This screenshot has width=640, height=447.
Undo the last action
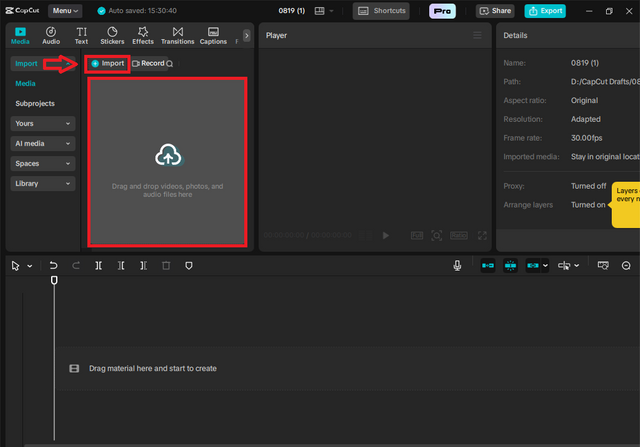[53, 266]
